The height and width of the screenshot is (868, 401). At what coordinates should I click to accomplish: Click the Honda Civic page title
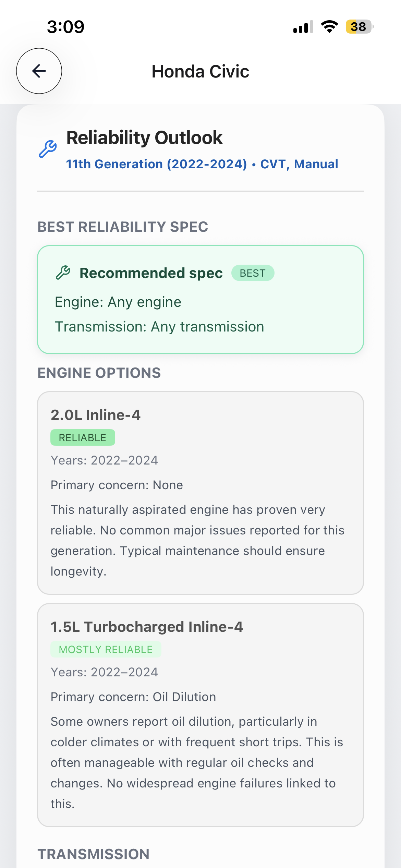click(x=200, y=71)
